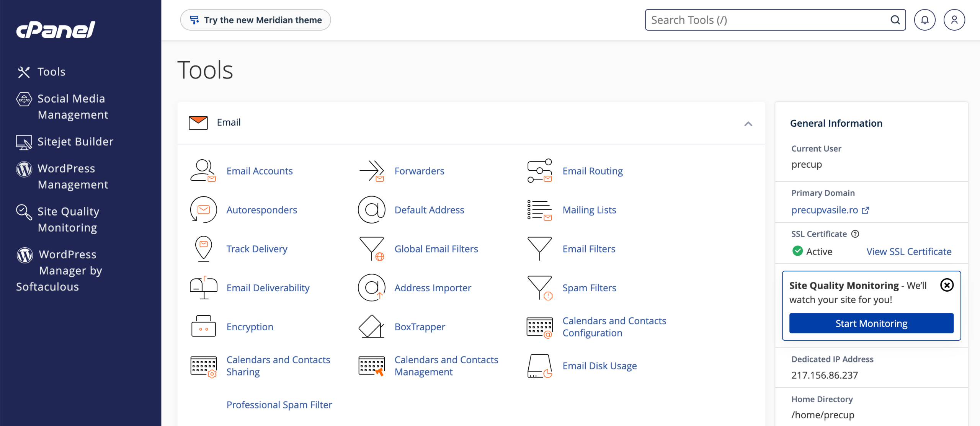Open the Professional Spam Filter link
The width and height of the screenshot is (980, 426).
click(279, 405)
